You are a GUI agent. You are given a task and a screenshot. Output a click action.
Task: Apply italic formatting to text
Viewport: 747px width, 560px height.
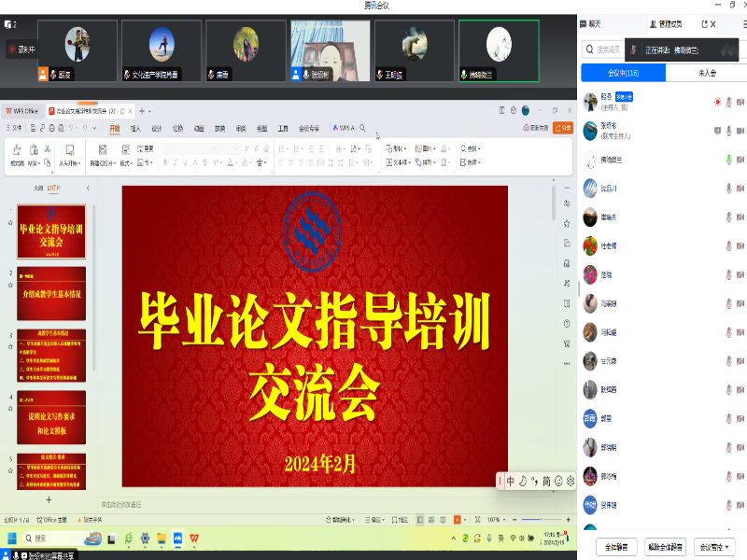(x=175, y=161)
